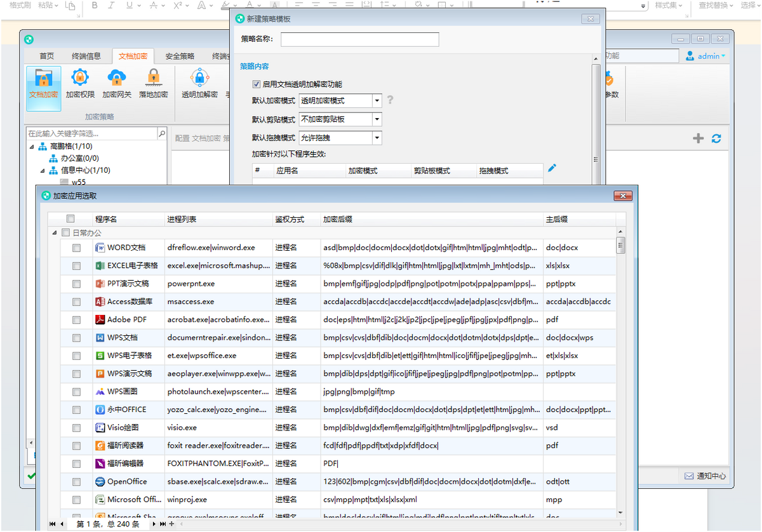Click the 福昕阅读器 application icon
Image resolution: width=762 pixels, height=532 pixels.
click(x=100, y=446)
